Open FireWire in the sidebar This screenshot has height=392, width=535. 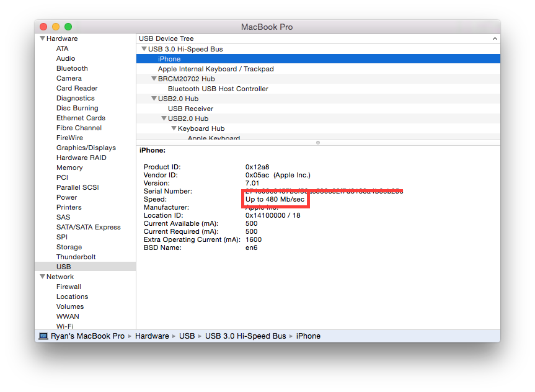coord(69,138)
